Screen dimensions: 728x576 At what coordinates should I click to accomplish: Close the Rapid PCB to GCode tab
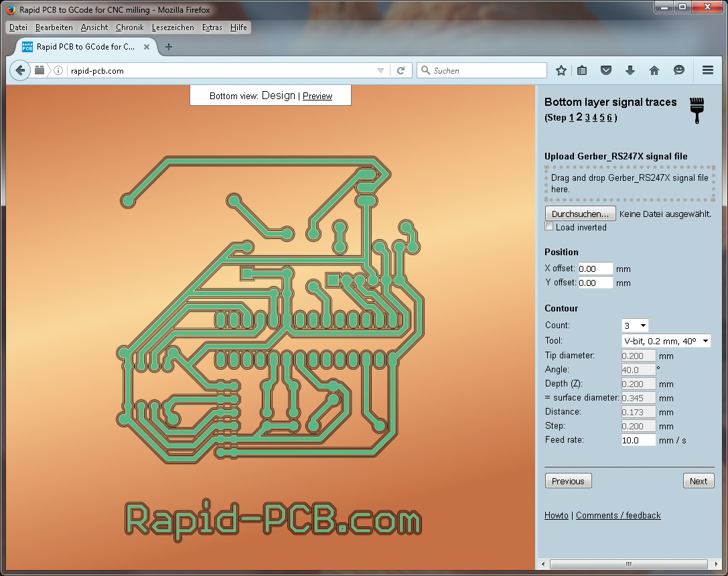tap(146, 47)
